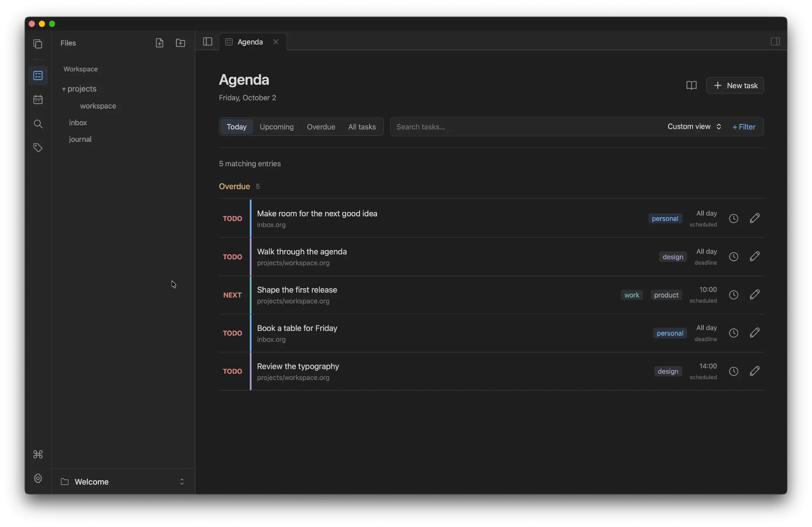Viewport: 812px width, 527px height.
Task: Click the clock icon for 'Book a table for Friday'
Action: 733,333
